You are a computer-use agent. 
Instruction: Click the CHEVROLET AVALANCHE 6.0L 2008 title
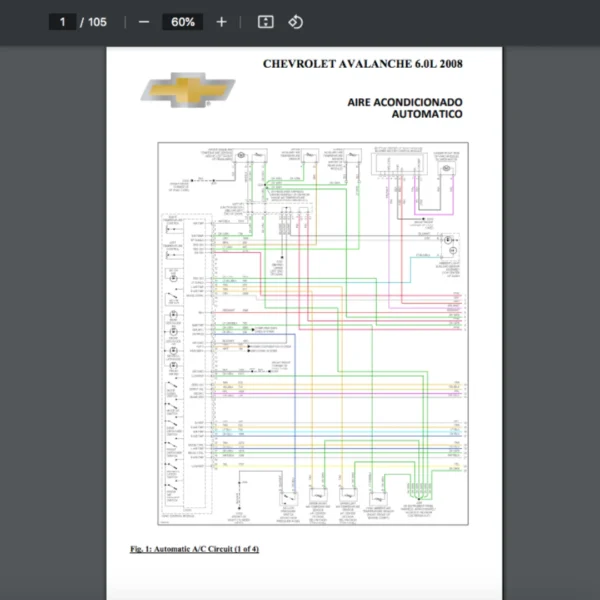pyautogui.click(x=362, y=64)
